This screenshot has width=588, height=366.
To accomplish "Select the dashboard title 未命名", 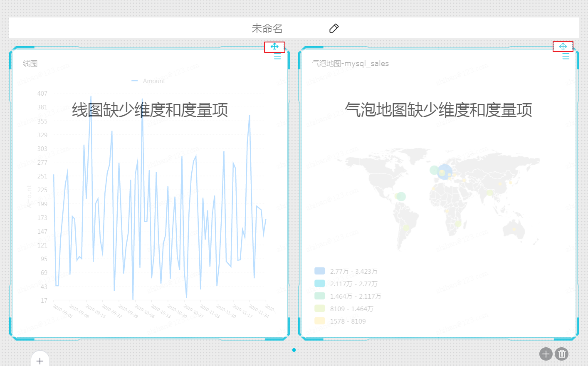I will (x=267, y=28).
